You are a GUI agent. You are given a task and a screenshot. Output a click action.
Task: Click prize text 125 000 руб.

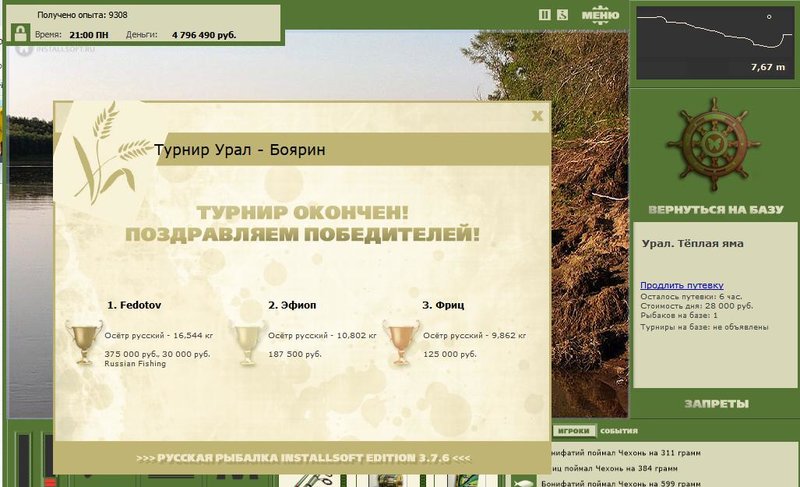point(449,354)
